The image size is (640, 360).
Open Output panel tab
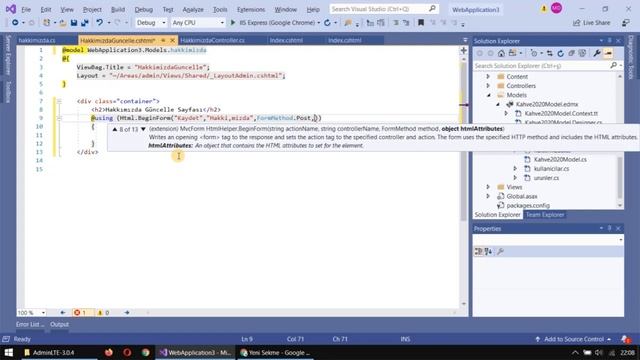tap(60, 324)
